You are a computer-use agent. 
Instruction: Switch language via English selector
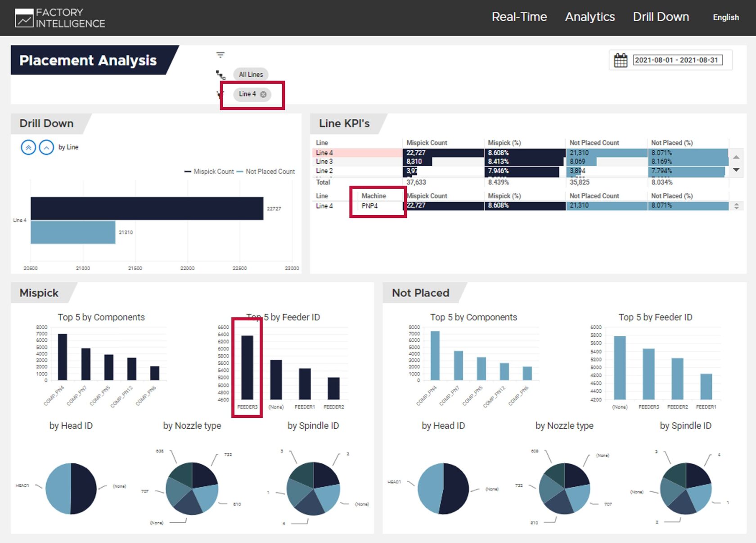pyautogui.click(x=725, y=17)
